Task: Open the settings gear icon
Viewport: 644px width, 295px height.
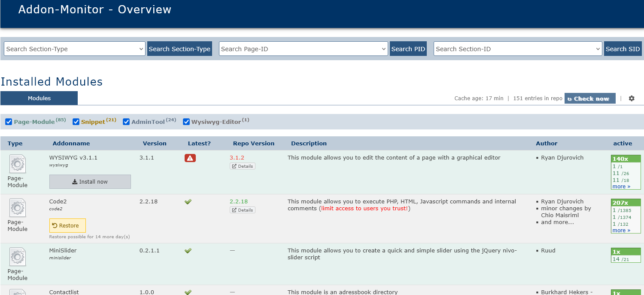Action: (x=631, y=98)
